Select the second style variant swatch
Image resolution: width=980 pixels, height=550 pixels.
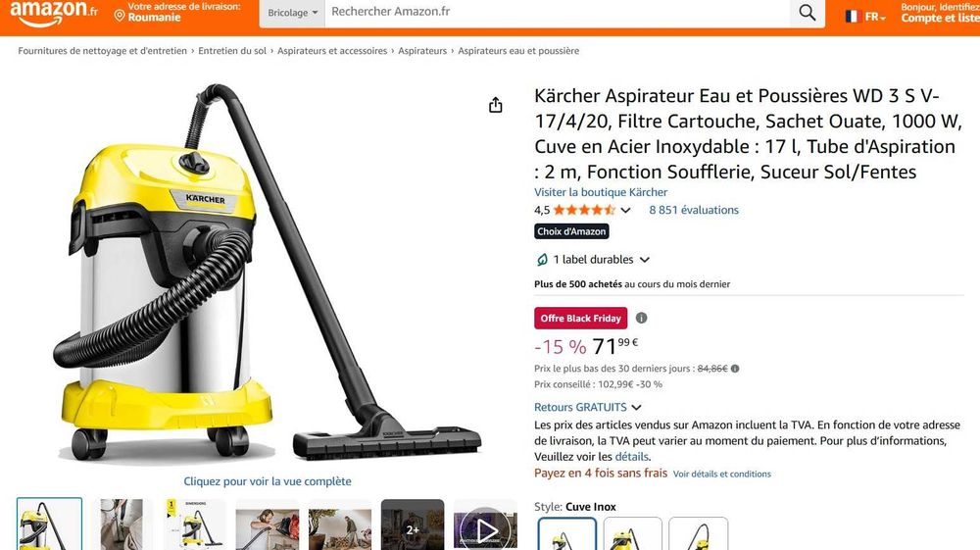click(632, 533)
